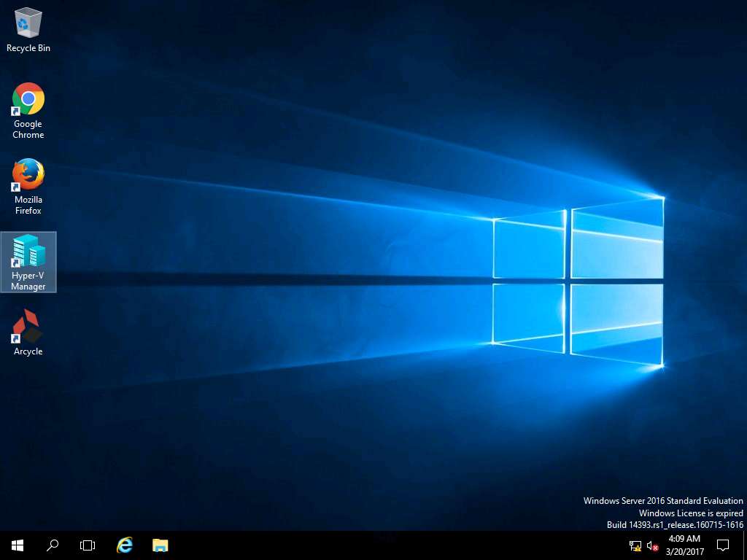
Task: Select the Recycle Bin desktop icon
Action: pyautogui.click(x=28, y=29)
